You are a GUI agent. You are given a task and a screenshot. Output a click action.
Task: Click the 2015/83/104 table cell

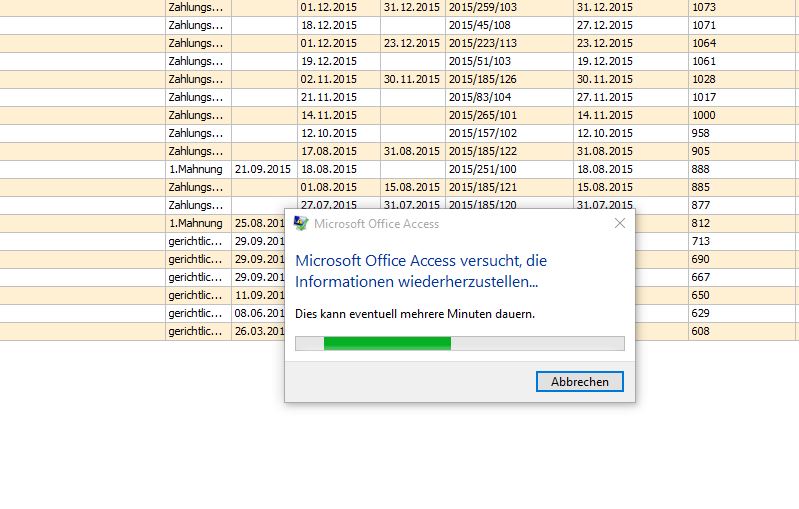tap(480, 97)
